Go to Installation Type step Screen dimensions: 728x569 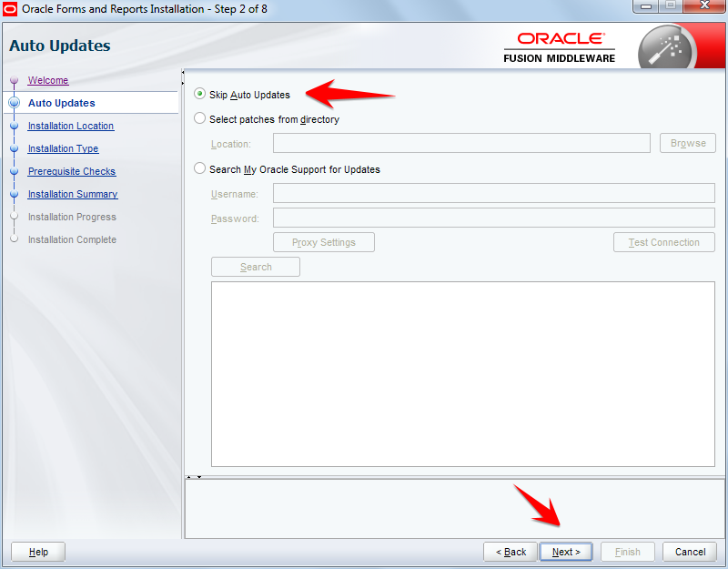pos(63,148)
